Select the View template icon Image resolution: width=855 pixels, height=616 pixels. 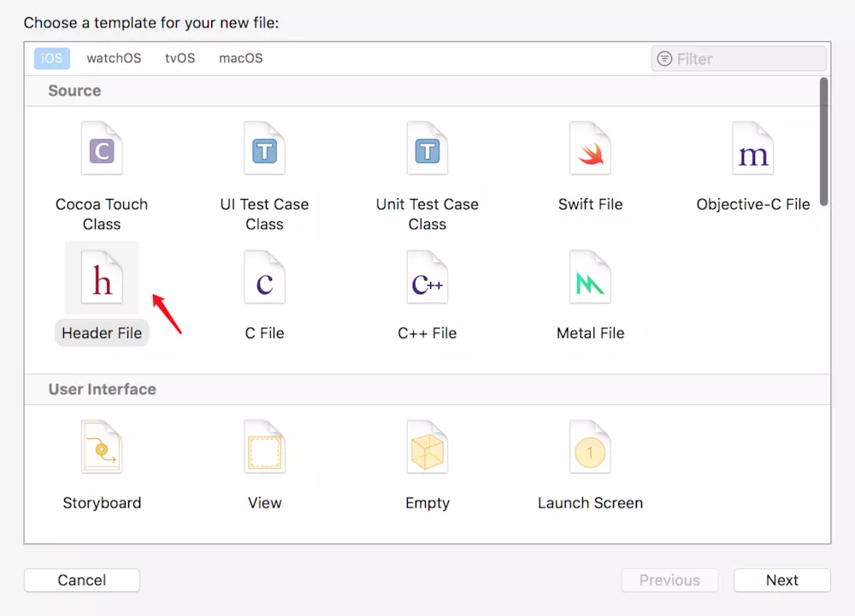coord(264,447)
